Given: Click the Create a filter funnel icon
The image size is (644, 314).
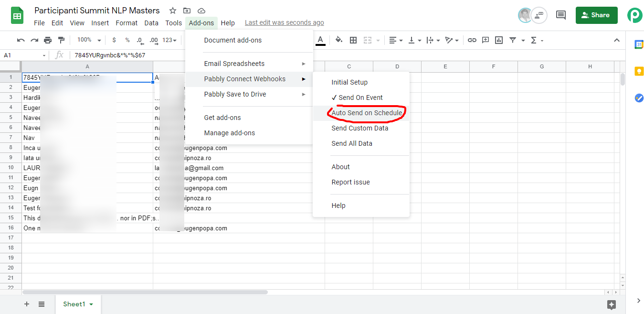Looking at the screenshot, I should tap(513, 40).
